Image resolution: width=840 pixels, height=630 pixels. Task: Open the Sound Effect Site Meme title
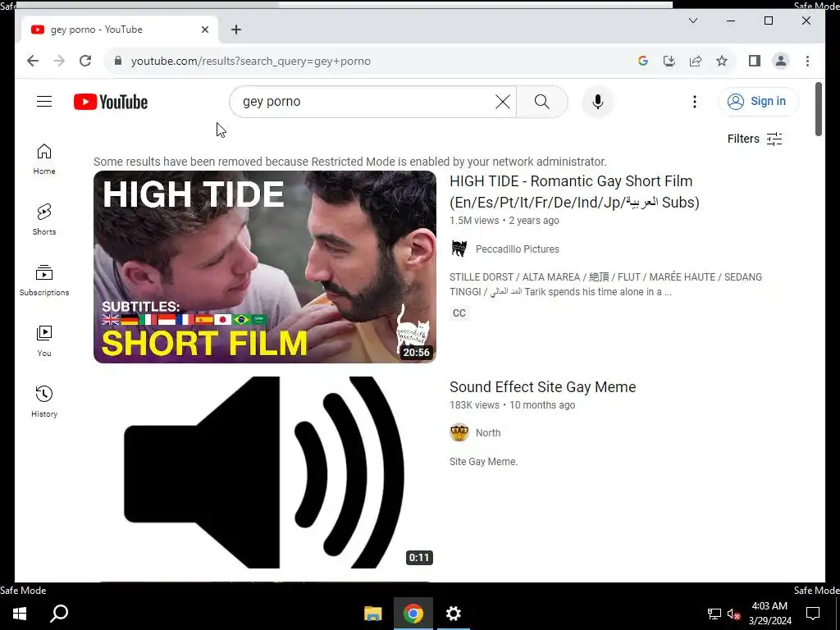click(x=543, y=387)
